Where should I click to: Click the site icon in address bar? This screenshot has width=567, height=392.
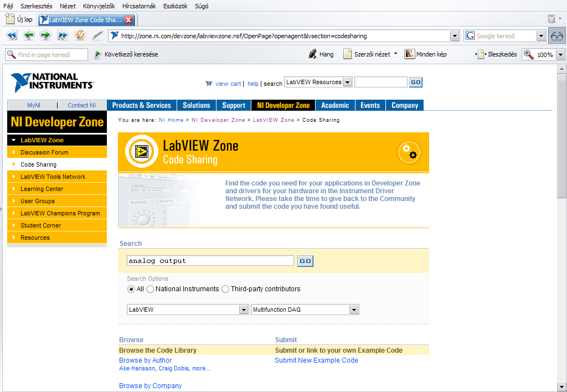(115, 35)
